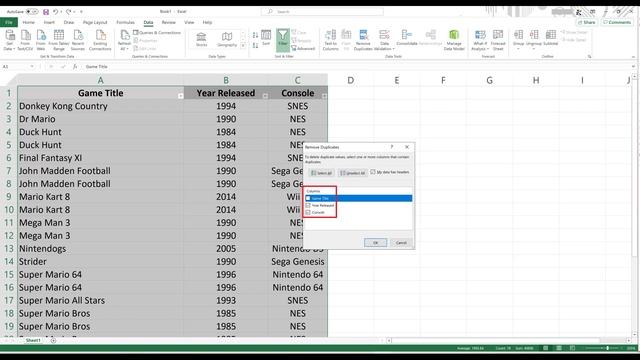Open the Comments button

click(x=617, y=22)
